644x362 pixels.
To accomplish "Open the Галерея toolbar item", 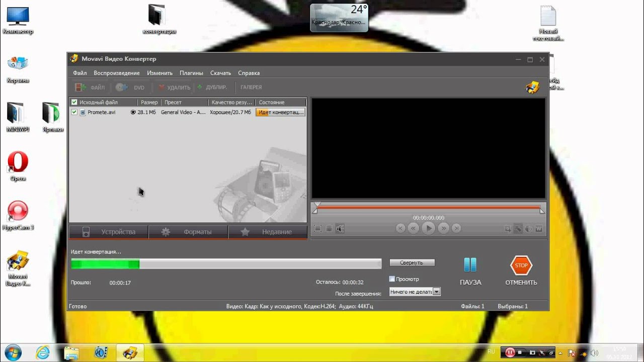I will [x=251, y=87].
